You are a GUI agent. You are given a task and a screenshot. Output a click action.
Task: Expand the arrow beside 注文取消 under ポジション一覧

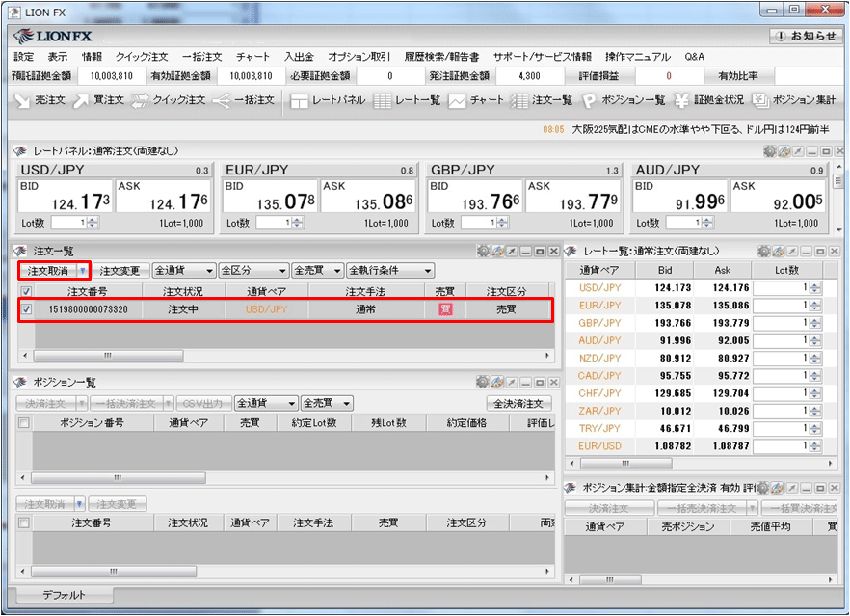80,504
